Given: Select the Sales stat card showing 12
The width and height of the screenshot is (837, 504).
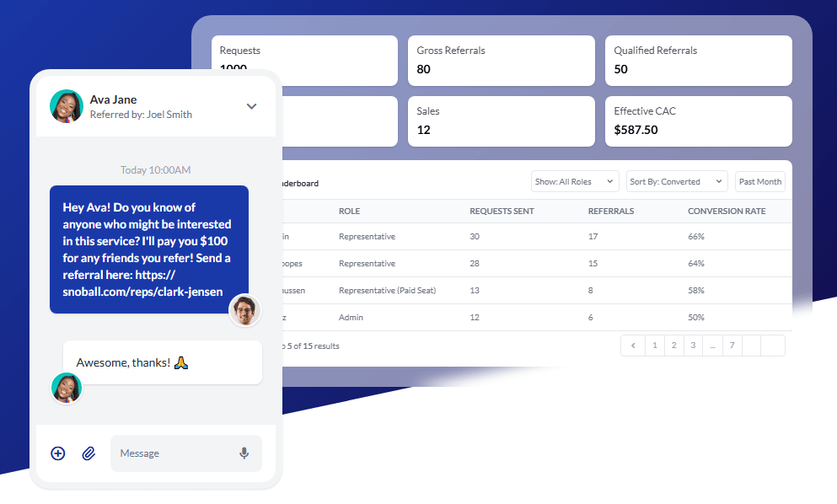Looking at the screenshot, I should 501,121.
